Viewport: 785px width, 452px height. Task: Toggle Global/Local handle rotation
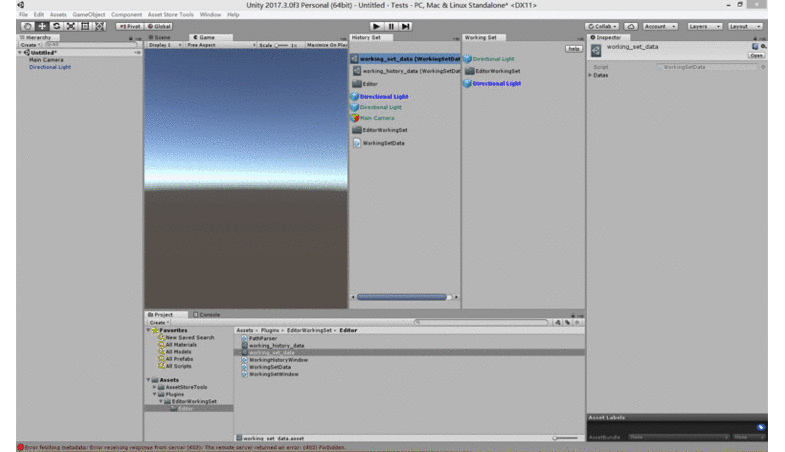coord(159,26)
